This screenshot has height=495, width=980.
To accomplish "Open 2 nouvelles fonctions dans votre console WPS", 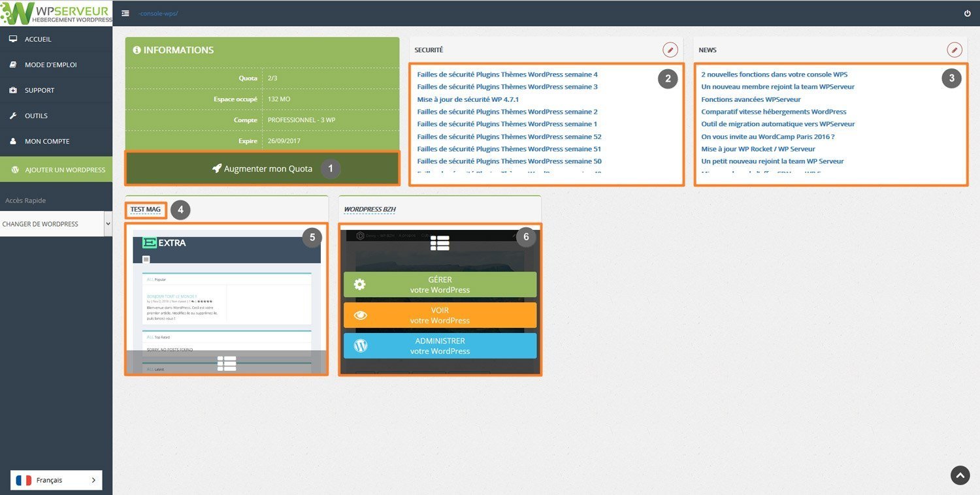I will pos(774,74).
